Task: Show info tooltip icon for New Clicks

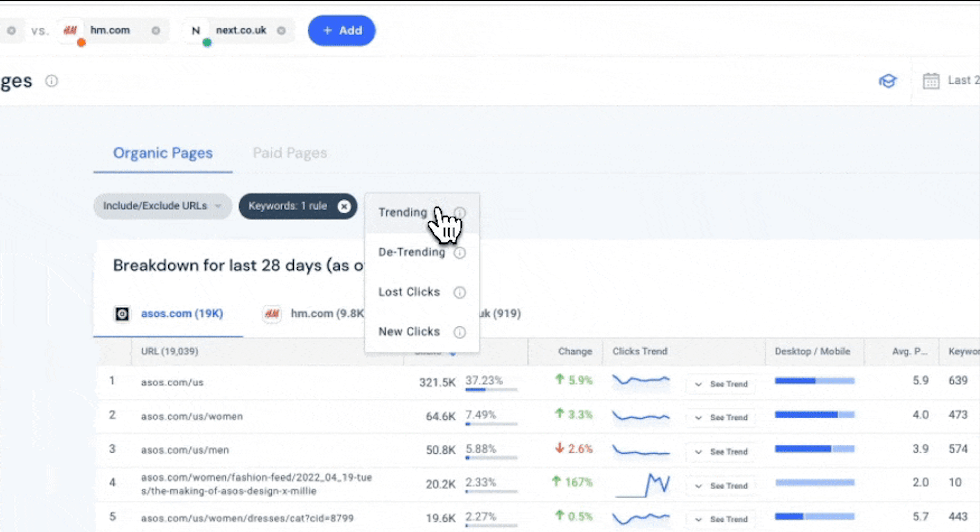Action: [x=460, y=332]
